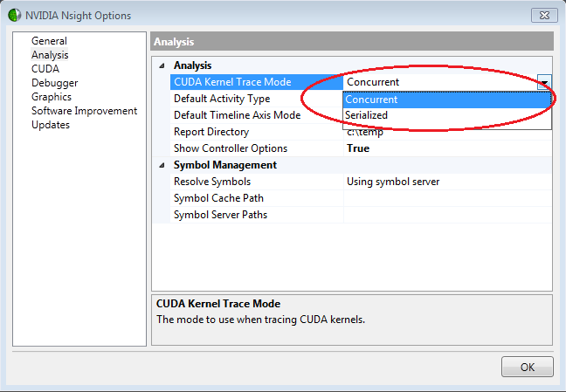566x392 pixels.
Task: Open the Debugger options category
Action: click(54, 83)
